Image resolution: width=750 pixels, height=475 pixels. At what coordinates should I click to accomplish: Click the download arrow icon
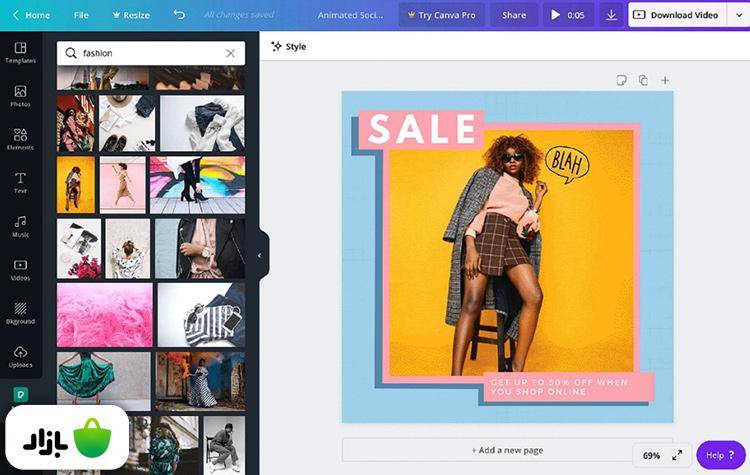pos(611,15)
